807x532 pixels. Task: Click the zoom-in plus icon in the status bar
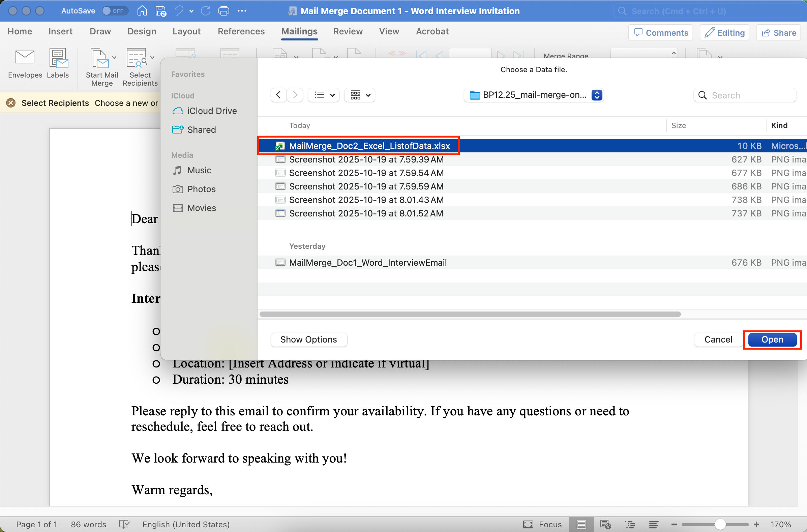[756, 524]
